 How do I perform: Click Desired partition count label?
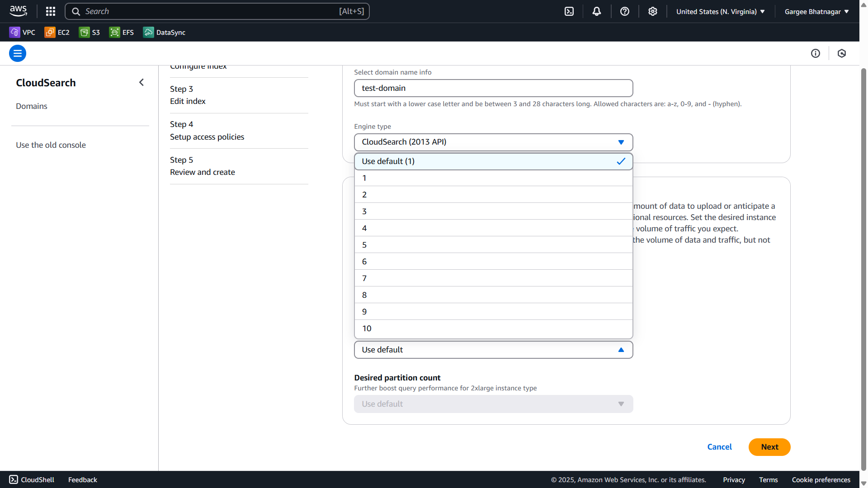tap(397, 378)
